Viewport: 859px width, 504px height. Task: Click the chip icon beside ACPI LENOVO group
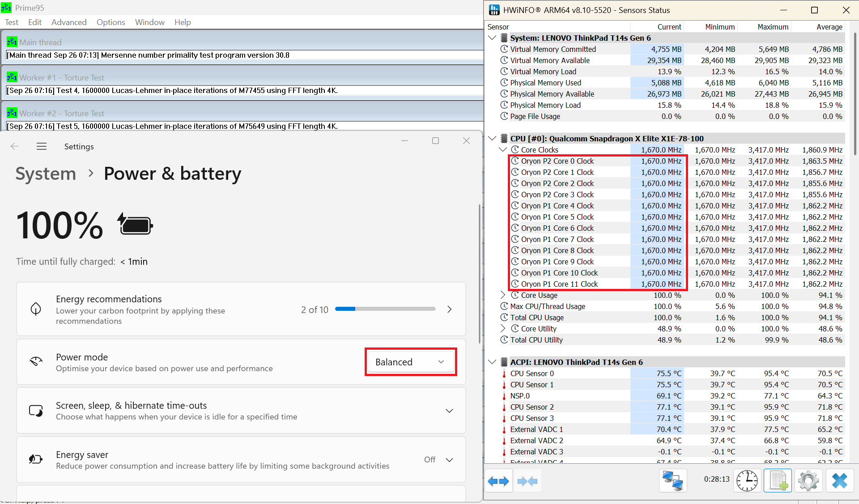click(x=504, y=362)
